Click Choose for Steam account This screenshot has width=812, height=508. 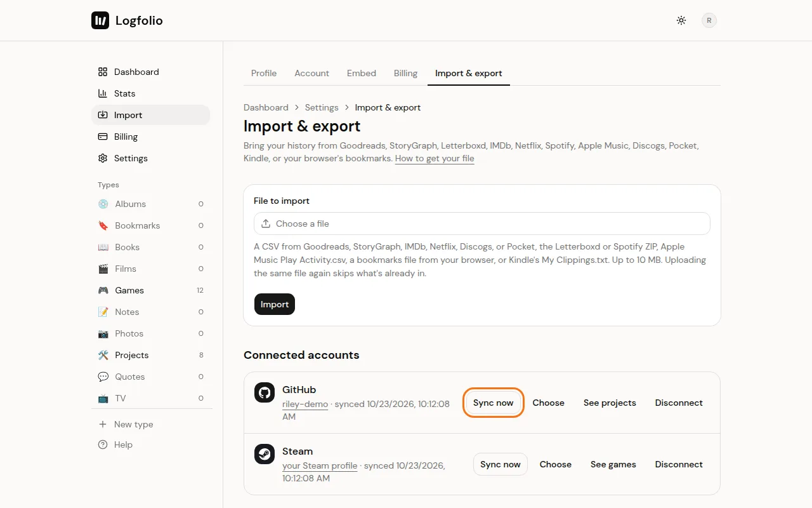click(x=556, y=464)
